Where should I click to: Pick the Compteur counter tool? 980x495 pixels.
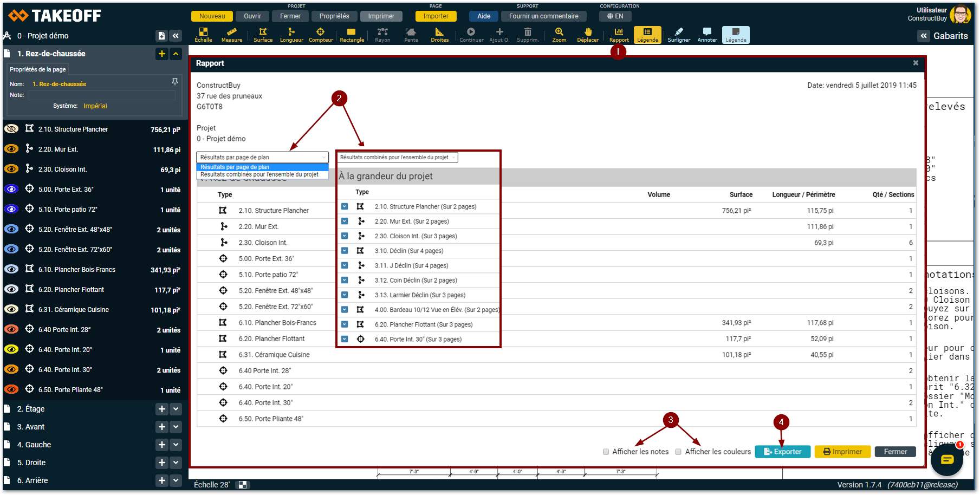pyautogui.click(x=321, y=35)
